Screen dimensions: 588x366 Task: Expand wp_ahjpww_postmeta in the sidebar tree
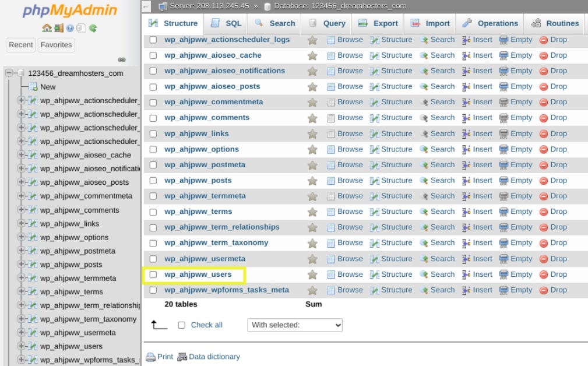22,251
